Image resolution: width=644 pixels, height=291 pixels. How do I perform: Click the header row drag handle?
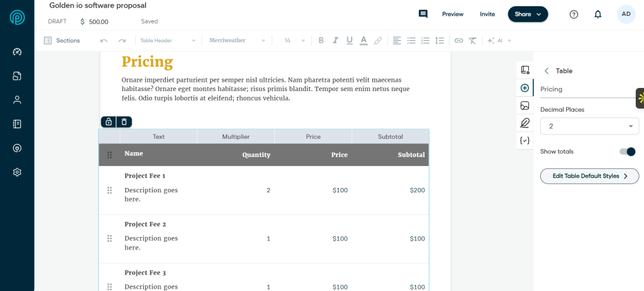109,155
